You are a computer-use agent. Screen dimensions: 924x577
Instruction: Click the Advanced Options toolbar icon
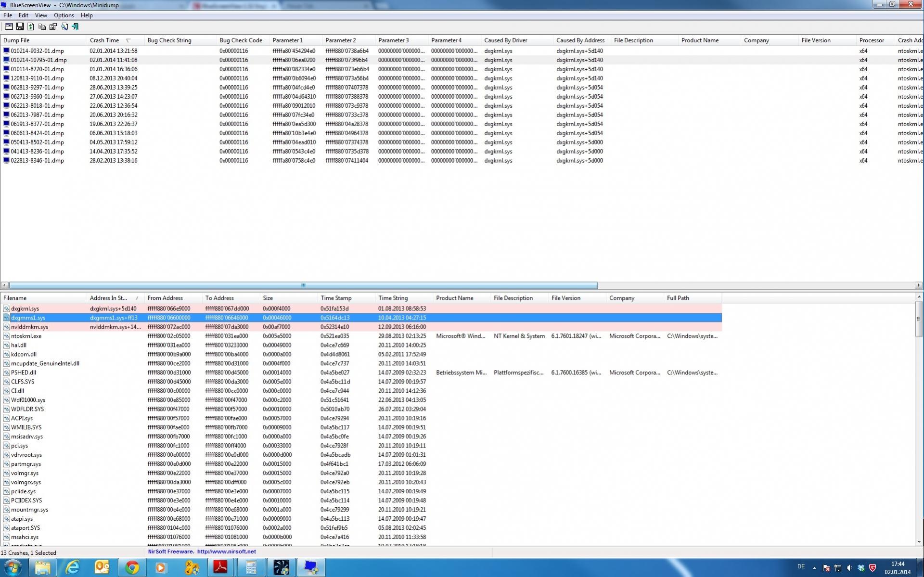coord(9,27)
